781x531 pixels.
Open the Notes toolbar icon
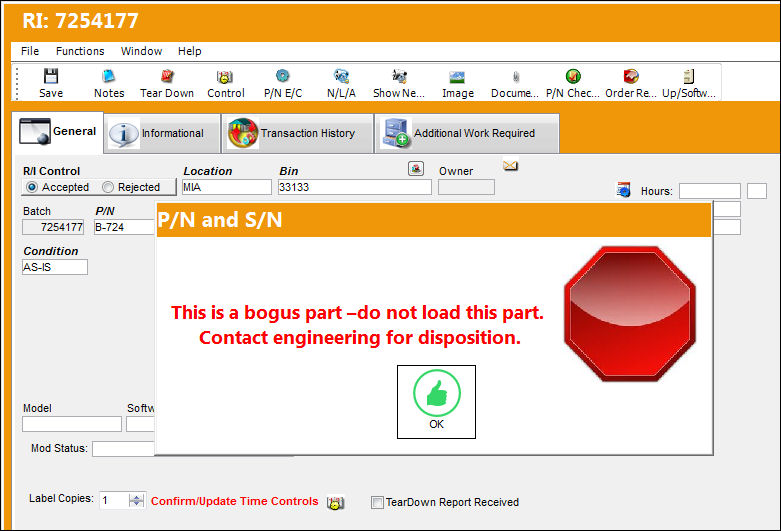[109, 76]
